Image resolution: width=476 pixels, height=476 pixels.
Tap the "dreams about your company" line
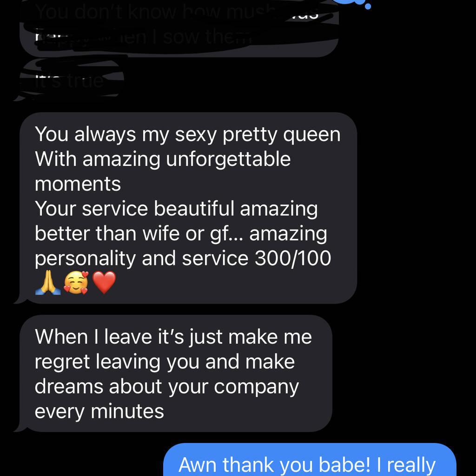[x=167, y=387]
